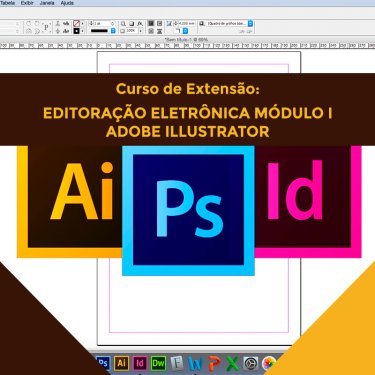Screen dimensions: 375x375
Task: Open Illustrator from the Dock
Action: click(x=121, y=363)
